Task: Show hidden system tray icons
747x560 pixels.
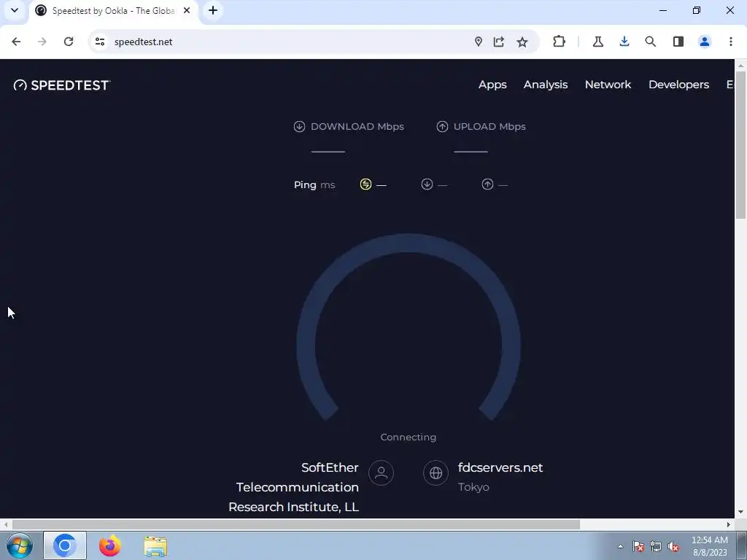Action: click(620, 546)
